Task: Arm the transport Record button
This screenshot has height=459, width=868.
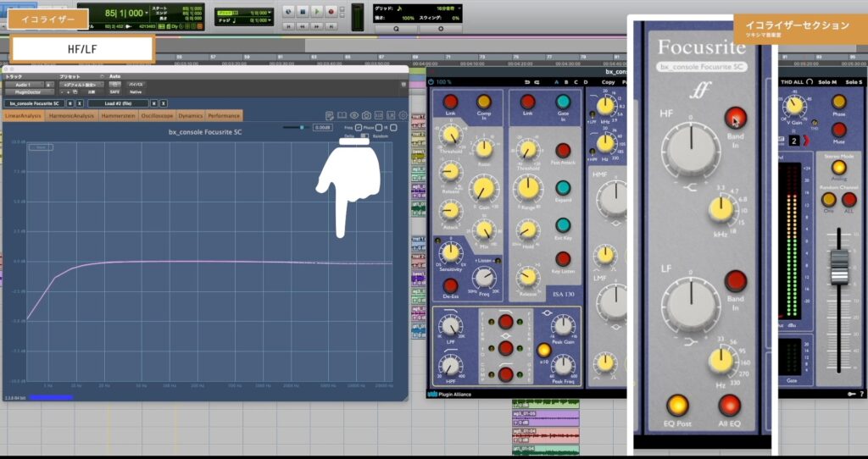Action: 331,11
